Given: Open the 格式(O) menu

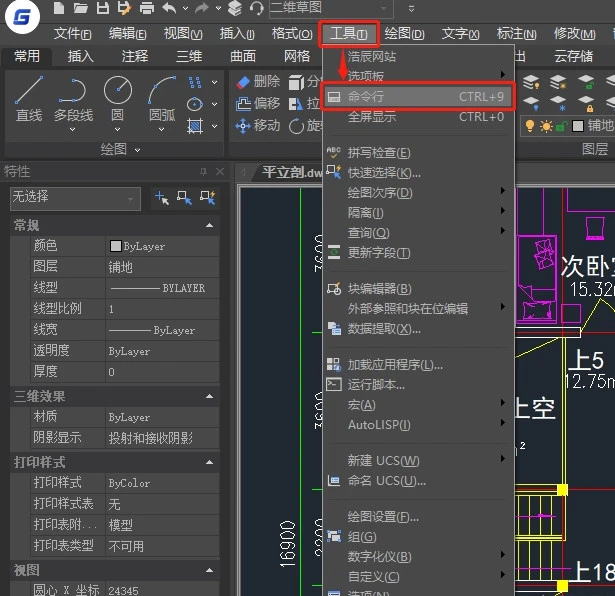Looking at the screenshot, I should (292, 34).
